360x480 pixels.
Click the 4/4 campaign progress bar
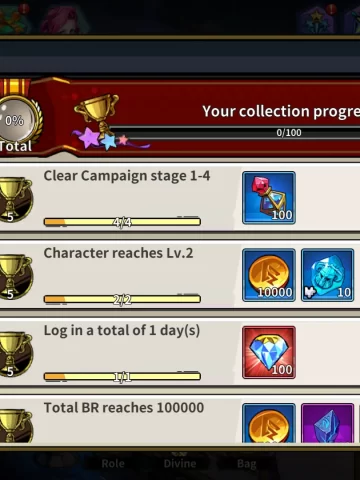tap(122, 222)
